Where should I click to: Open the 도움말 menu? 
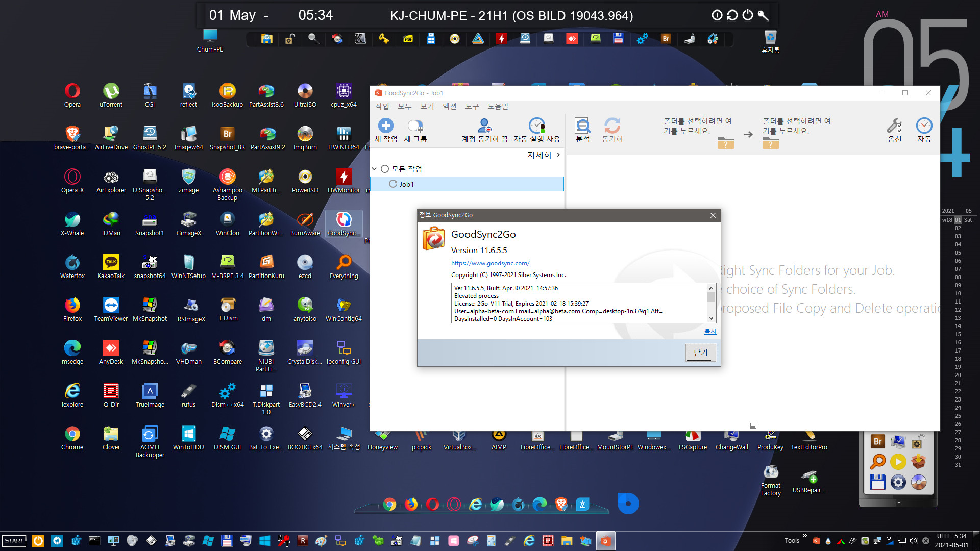[x=498, y=106]
